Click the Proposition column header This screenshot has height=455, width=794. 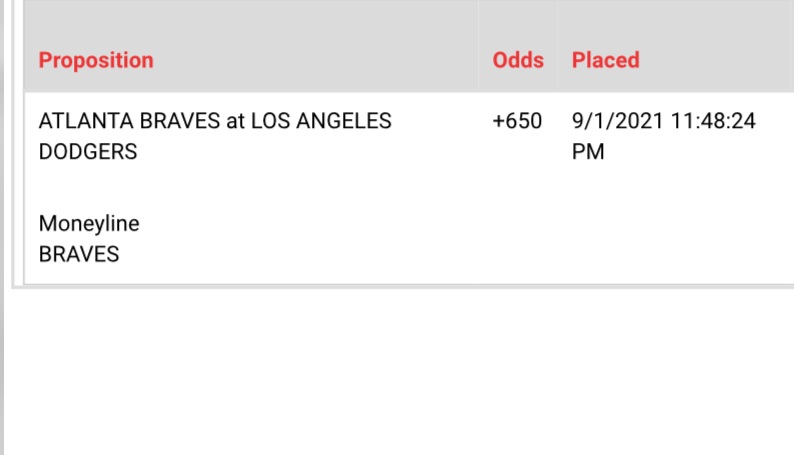pos(96,60)
